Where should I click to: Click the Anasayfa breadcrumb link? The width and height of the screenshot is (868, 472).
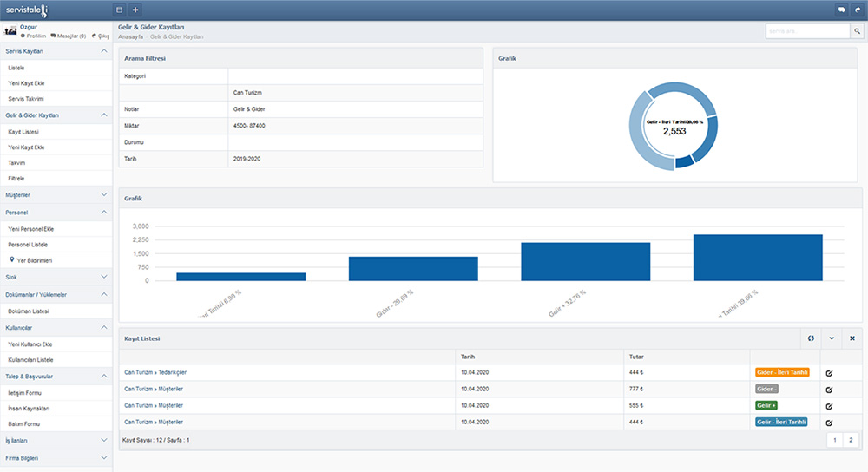click(x=130, y=37)
